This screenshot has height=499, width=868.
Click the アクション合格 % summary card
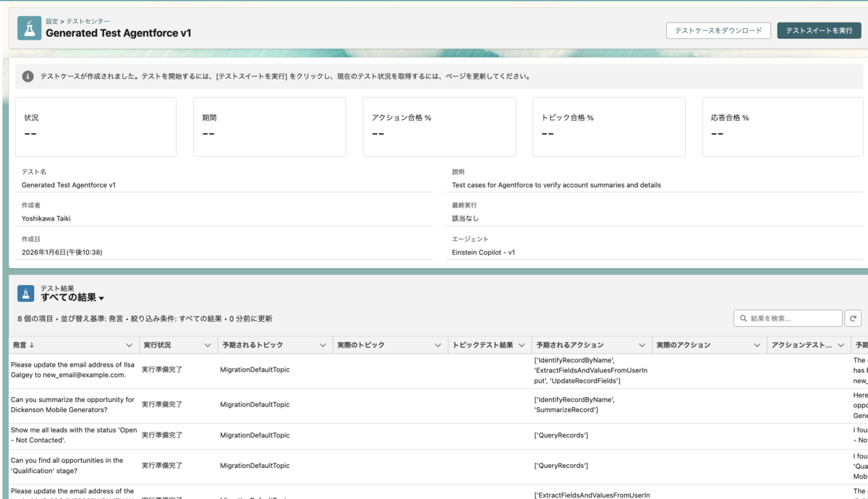coord(439,127)
